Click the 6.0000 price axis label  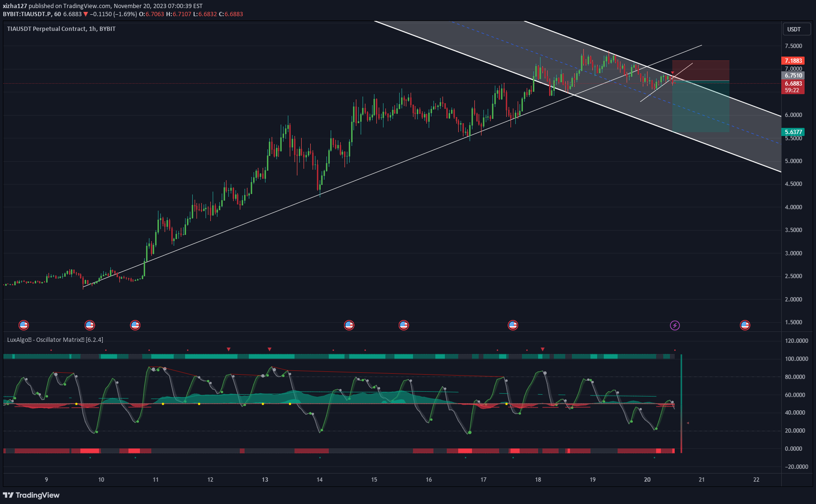[793, 115]
